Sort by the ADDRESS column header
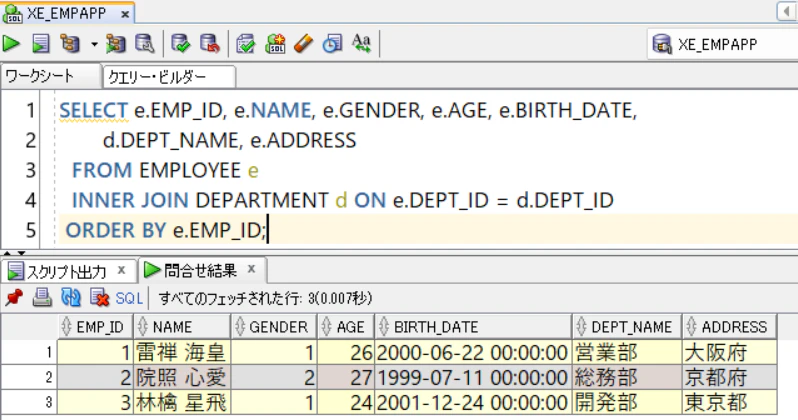 tap(729, 327)
